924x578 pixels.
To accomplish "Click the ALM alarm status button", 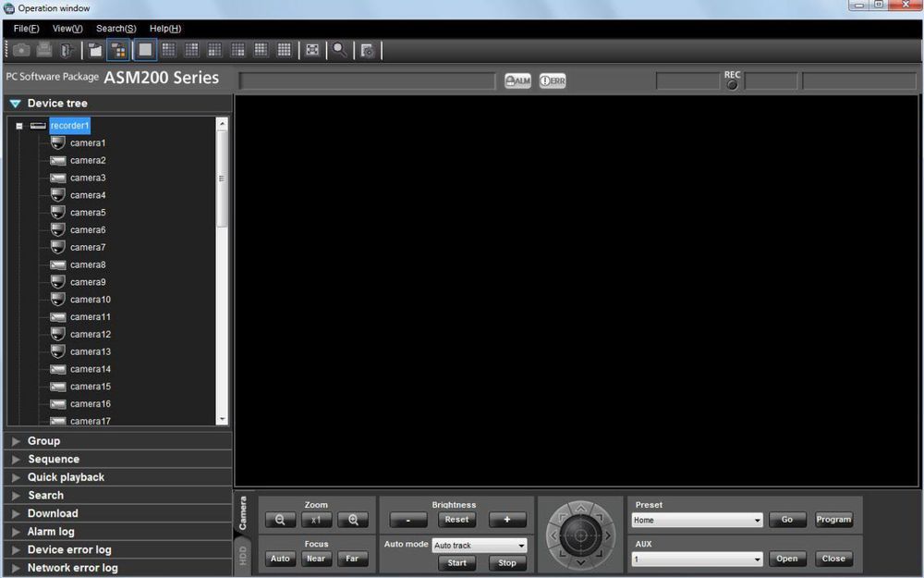I will (517, 80).
